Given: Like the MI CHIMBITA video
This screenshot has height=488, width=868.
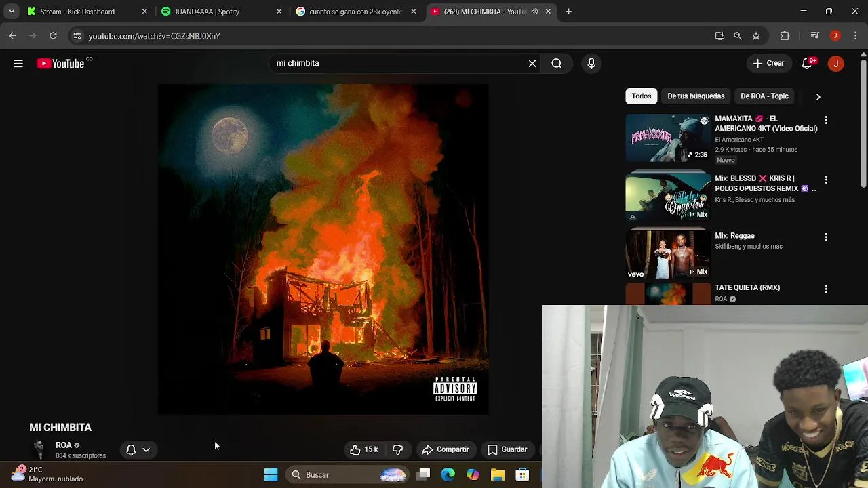Looking at the screenshot, I should [364, 449].
